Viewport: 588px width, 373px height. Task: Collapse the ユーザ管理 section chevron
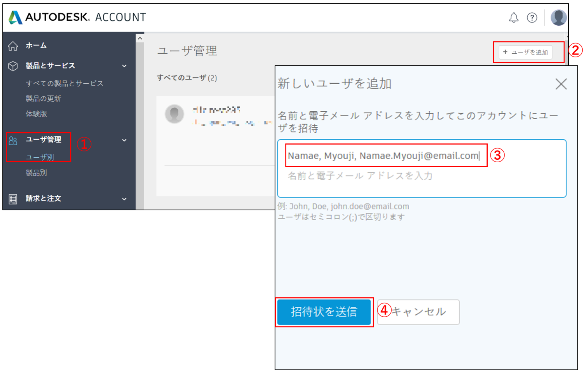point(124,140)
